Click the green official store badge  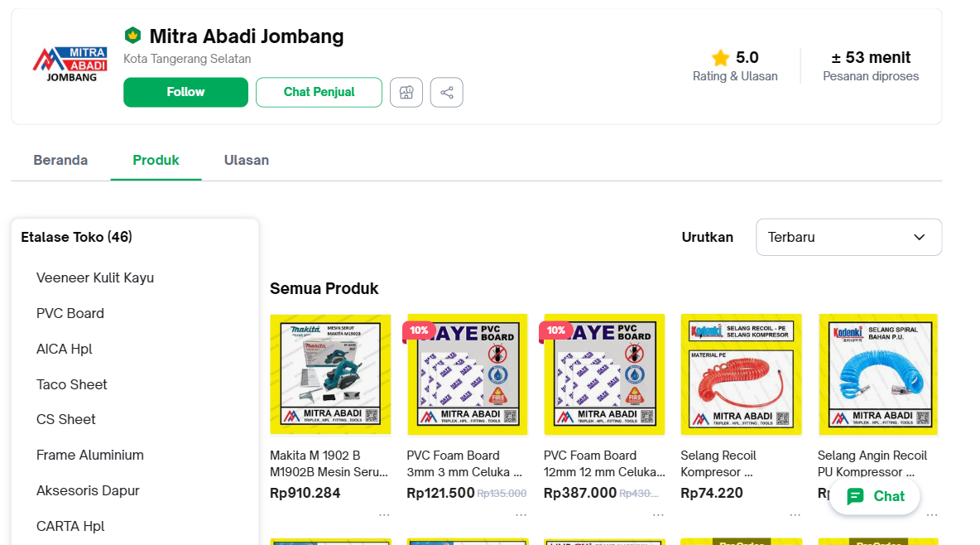[132, 36]
